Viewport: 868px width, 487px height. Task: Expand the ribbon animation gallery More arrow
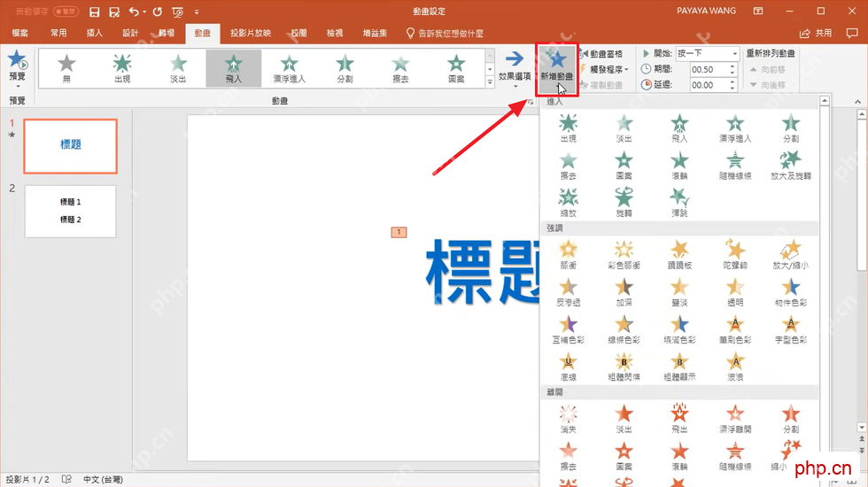tap(490, 81)
